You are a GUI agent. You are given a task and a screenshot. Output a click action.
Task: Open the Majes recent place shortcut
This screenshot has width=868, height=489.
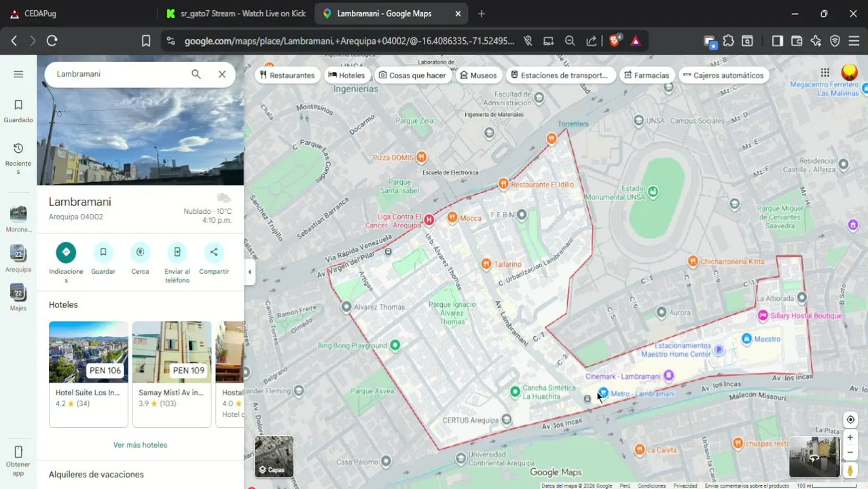(18, 292)
